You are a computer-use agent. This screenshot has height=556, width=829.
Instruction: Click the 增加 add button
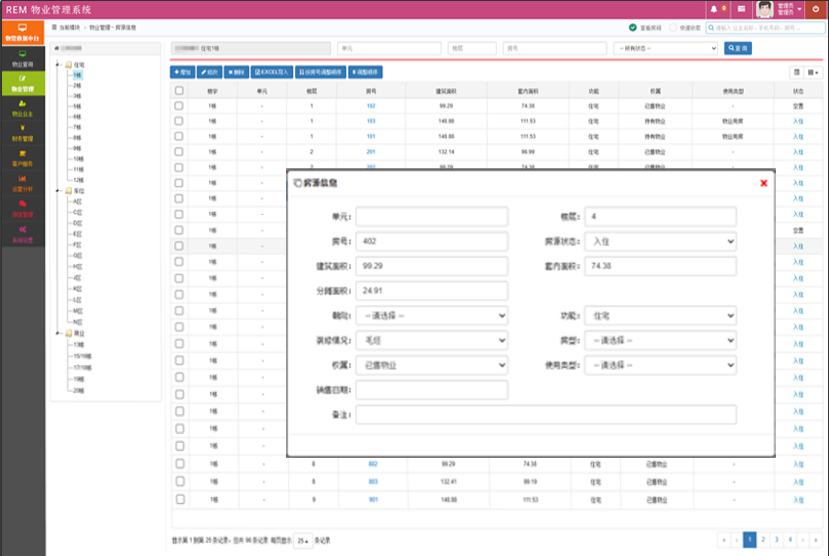(x=182, y=72)
